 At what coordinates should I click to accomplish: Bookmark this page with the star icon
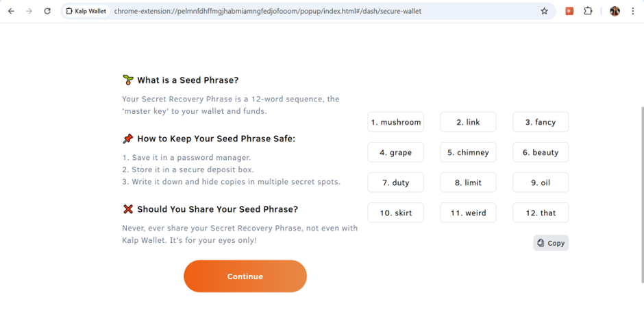click(545, 11)
